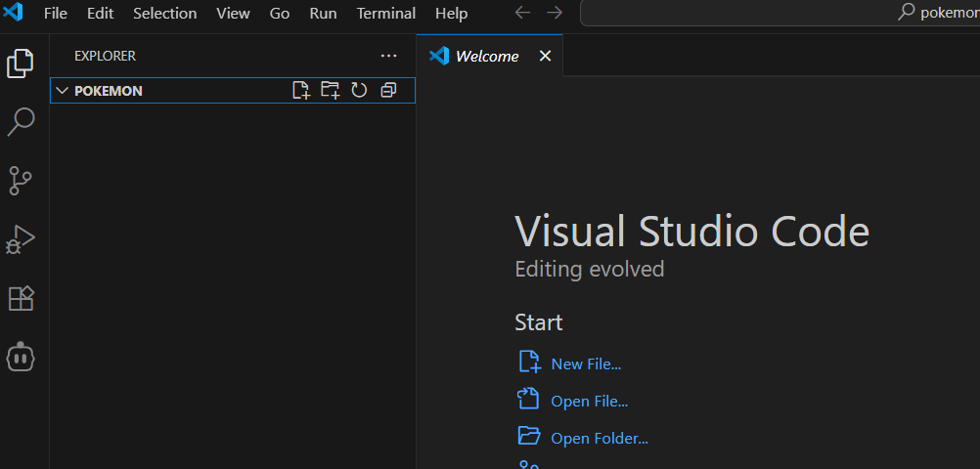The image size is (980, 469).
Task: Click the Open File... link
Action: (x=590, y=401)
